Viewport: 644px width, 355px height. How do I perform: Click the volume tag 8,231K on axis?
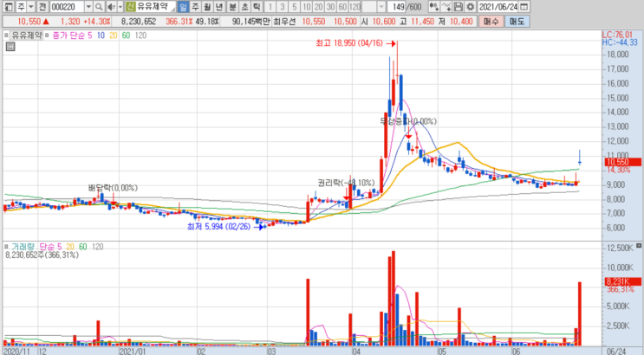(622, 281)
